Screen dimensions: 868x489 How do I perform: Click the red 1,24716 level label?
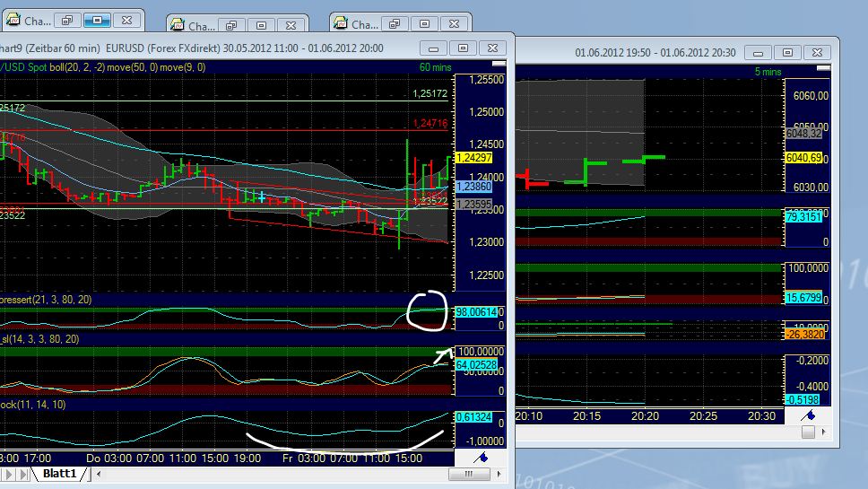(430, 123)
